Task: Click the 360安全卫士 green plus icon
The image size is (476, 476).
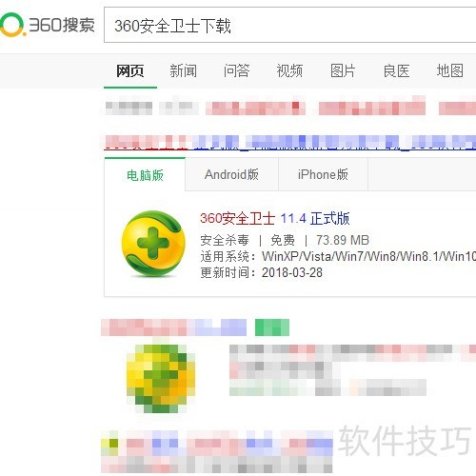Action: pyautogui.click(x=153, y=244)
